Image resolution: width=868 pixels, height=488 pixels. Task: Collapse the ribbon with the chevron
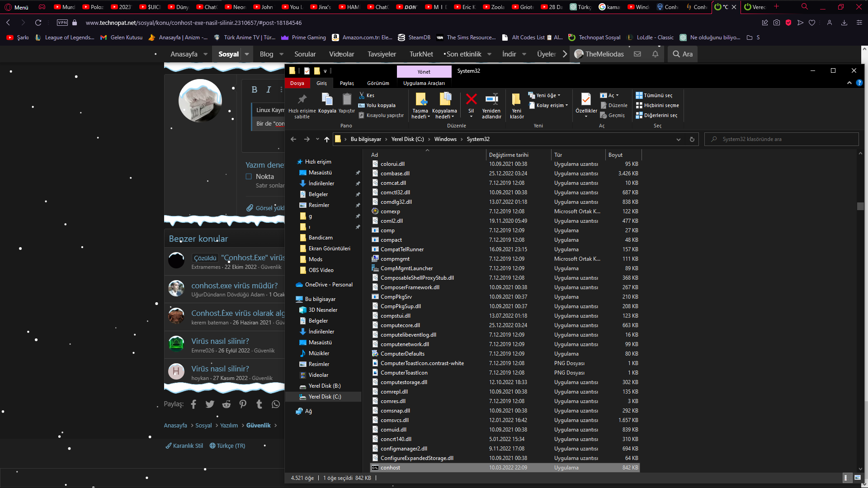pyautogui.click(x=849, y=83)
